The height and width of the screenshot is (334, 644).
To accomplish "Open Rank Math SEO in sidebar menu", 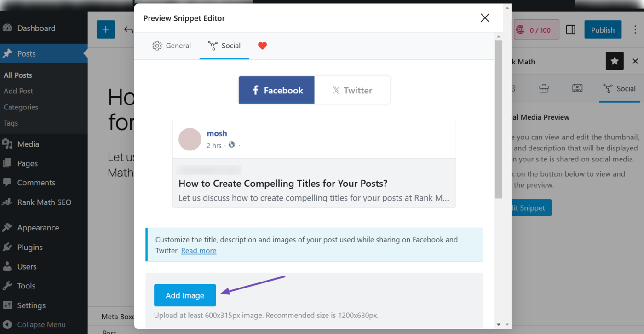I will [44, 202].
